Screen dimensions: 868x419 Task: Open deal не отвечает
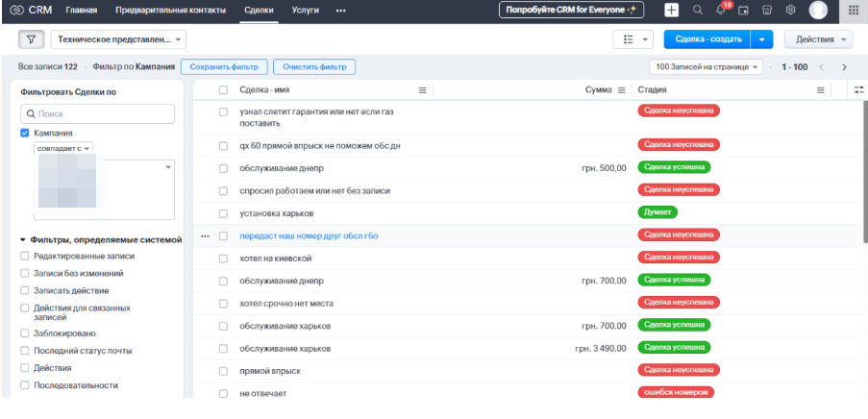tap(263, 394)
